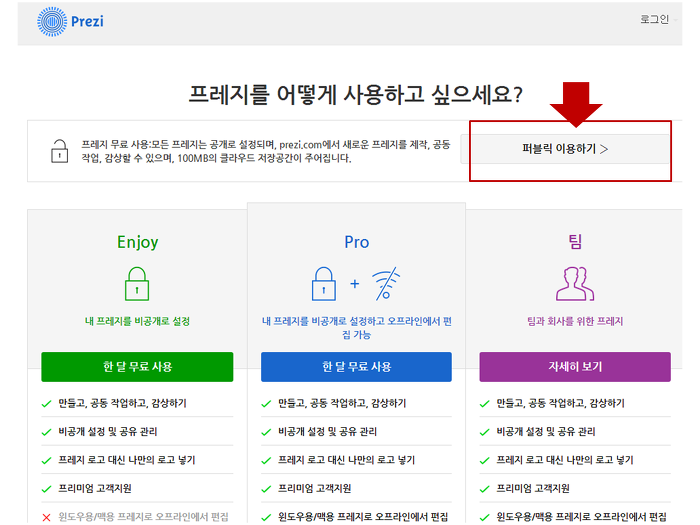Click Pro checkmark beside 만들고, 공동 작업하고, 감상하기

[x=266, y=404]
